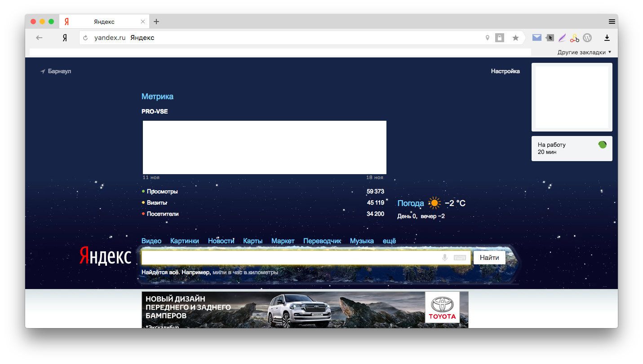Open the purple feather extension
This screenshot has width=643, height=364.
pyautogui.click(x=562, y=38)
